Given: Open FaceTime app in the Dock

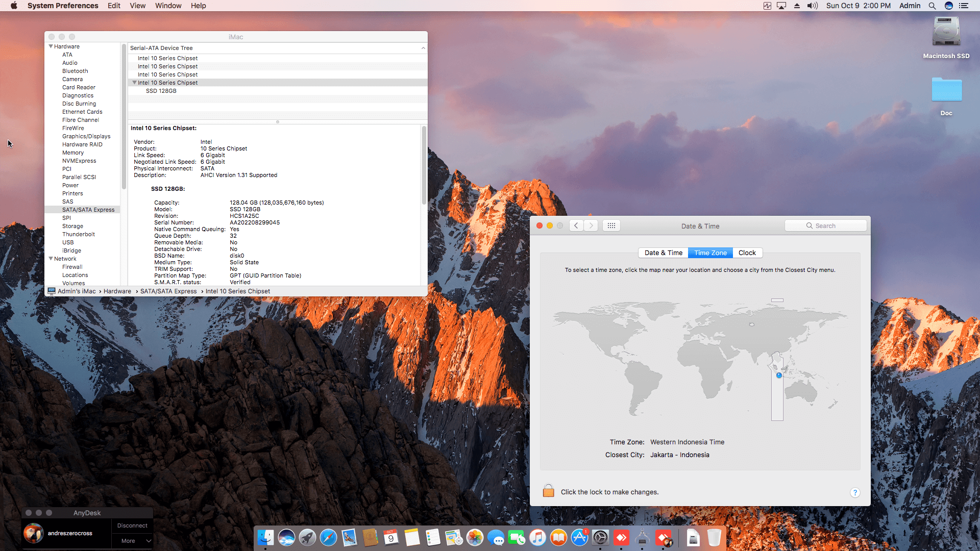Looking at the screenshot, I should pos(517,537).
